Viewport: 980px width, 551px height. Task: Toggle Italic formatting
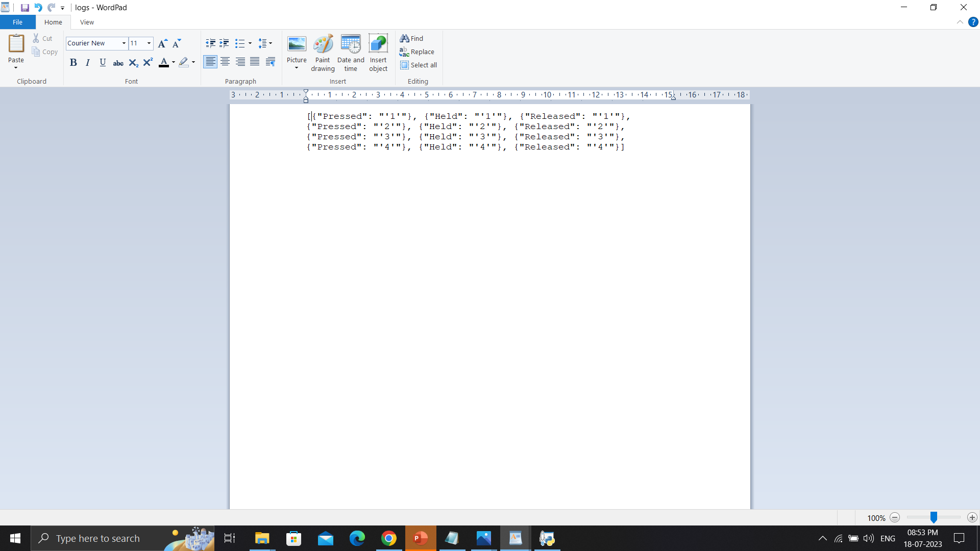[88, 62]
